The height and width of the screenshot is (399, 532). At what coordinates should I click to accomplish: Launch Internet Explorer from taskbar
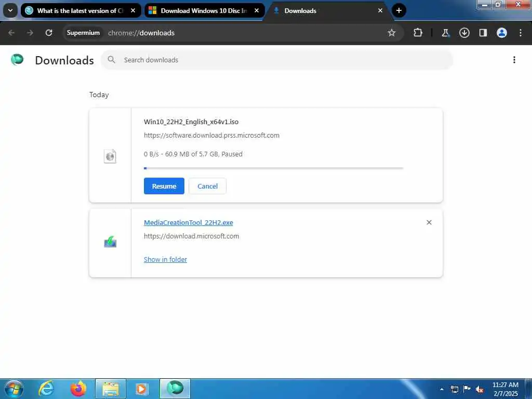click(46, 389)
